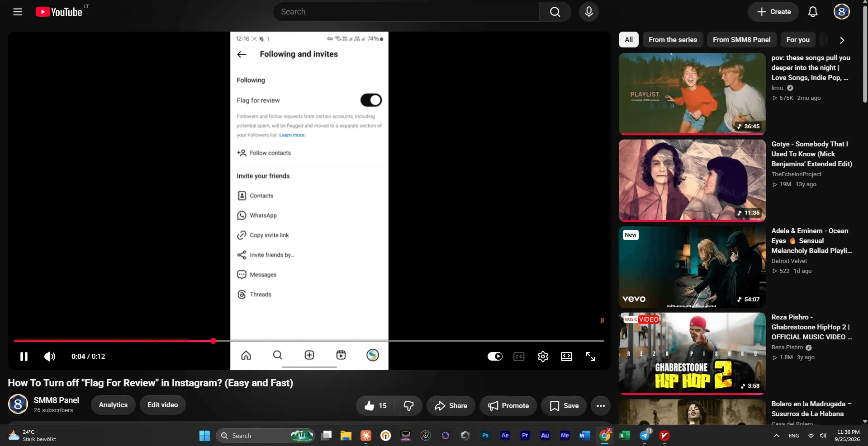Save the video to a playlist
Screen dimensions: 868x446
pyautogui.click(x=564, y=406)
